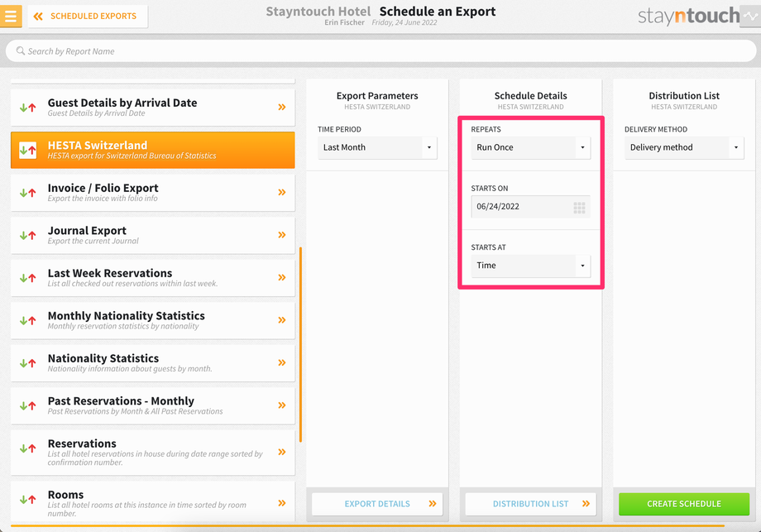Click chevron on Nationality Statistics
This screenshot has width=761, height=532.
click(x=282, y=362)
